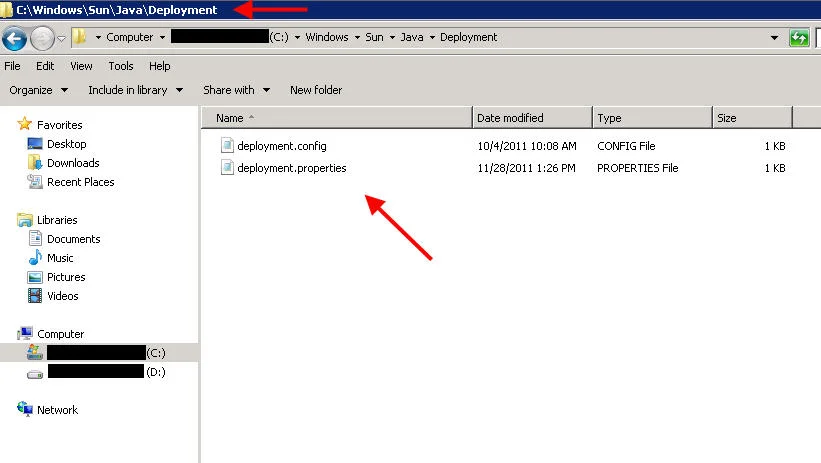
Task: Click the Favorites star icon
Action: [24, 124]
